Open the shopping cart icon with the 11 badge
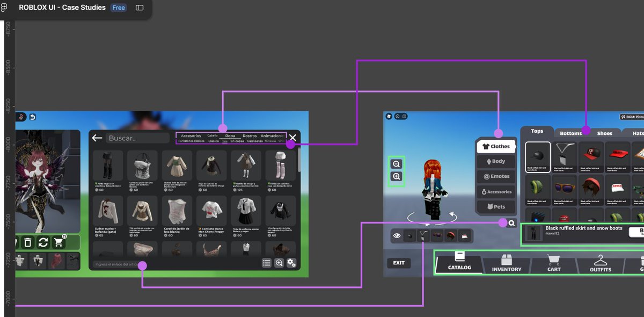Screen dimensions: 644x317 pos(59,242)
